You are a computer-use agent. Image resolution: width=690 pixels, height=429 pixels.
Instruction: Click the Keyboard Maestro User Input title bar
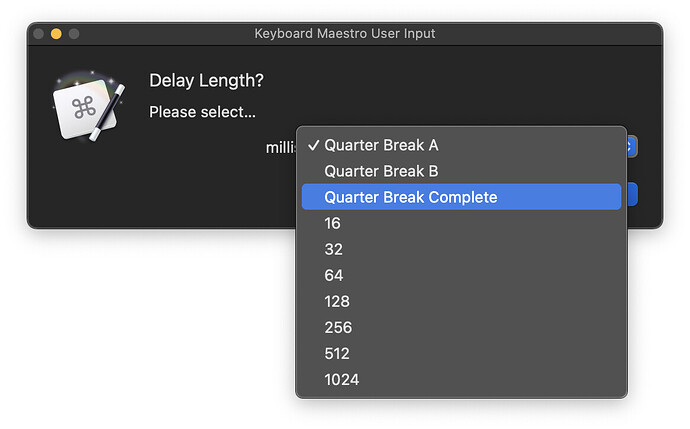click(x=344, y=34)
